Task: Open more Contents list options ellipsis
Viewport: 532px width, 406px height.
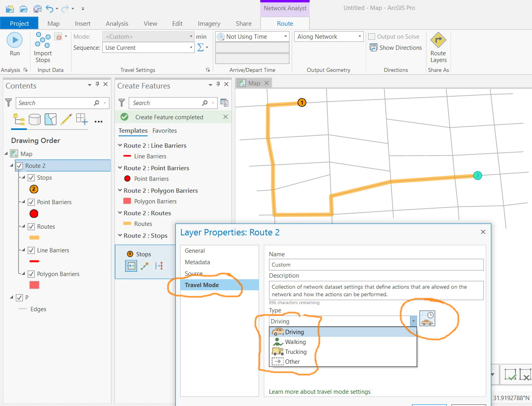Action: [98, 121]
